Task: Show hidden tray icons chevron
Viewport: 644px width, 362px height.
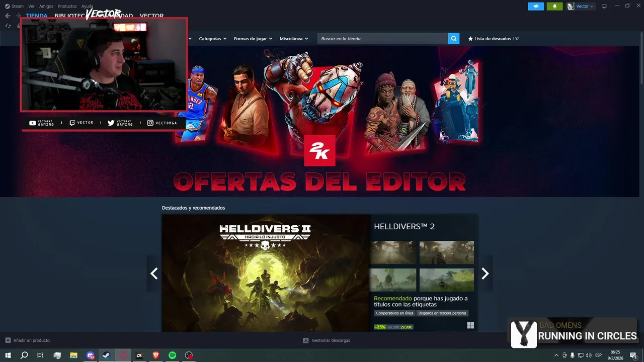Action: (x=556, y=355)
